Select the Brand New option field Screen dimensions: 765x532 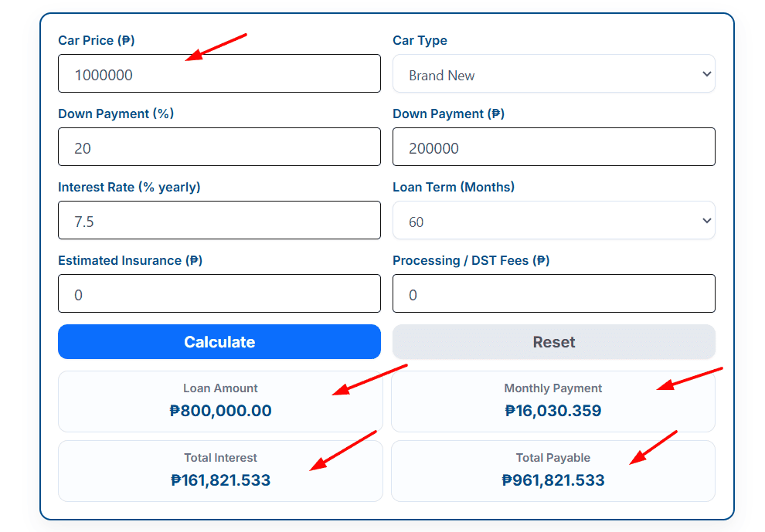click(x=553, y=73)
